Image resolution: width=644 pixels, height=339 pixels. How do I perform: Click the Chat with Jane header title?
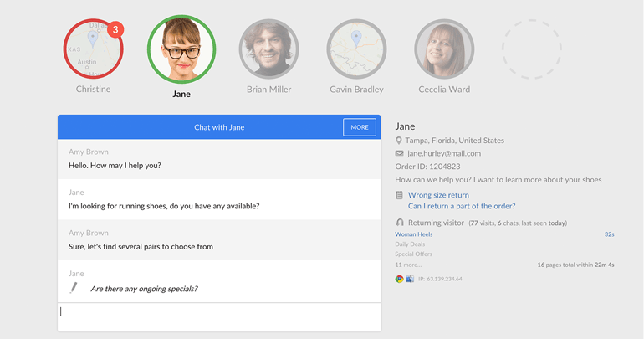[219, 127]
